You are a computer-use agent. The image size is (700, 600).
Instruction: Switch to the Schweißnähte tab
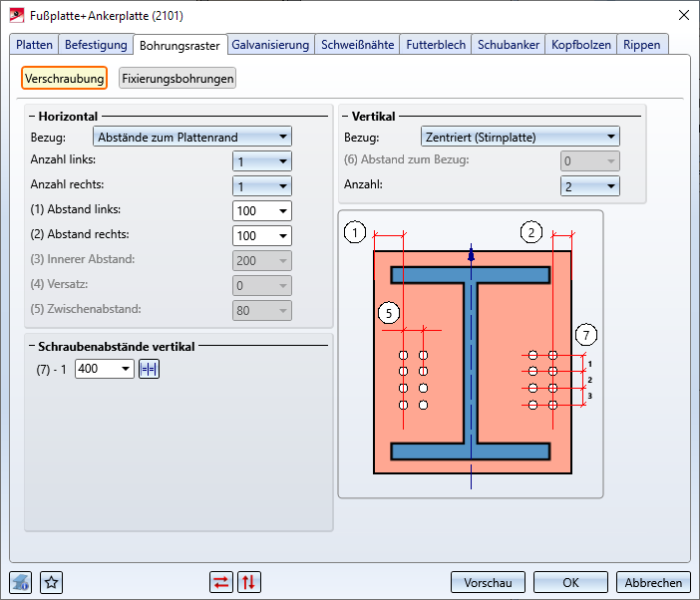pos(358,45)
